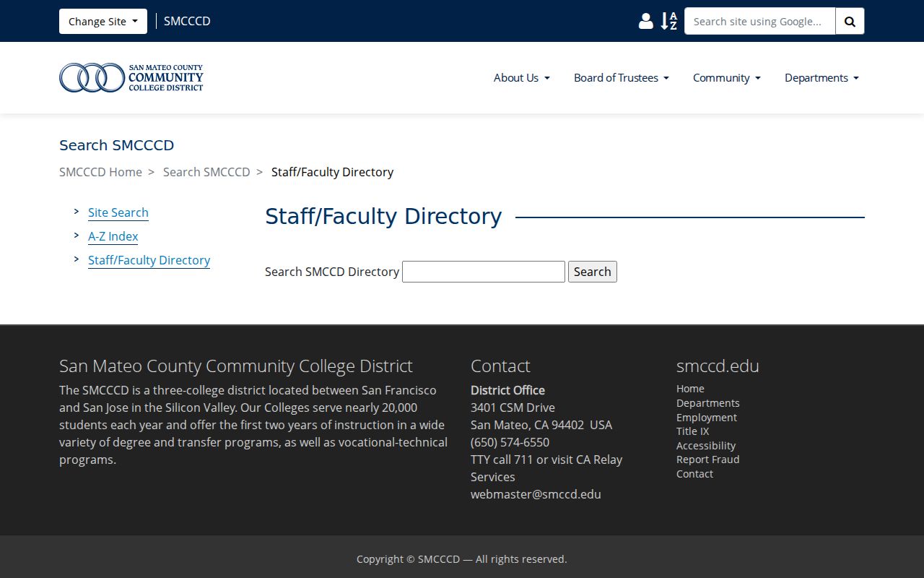Click the Staff/Faculty Directory breadcrumb text
Image resolution: width=924 pixels, height=578 pixels.
[332, 172]
